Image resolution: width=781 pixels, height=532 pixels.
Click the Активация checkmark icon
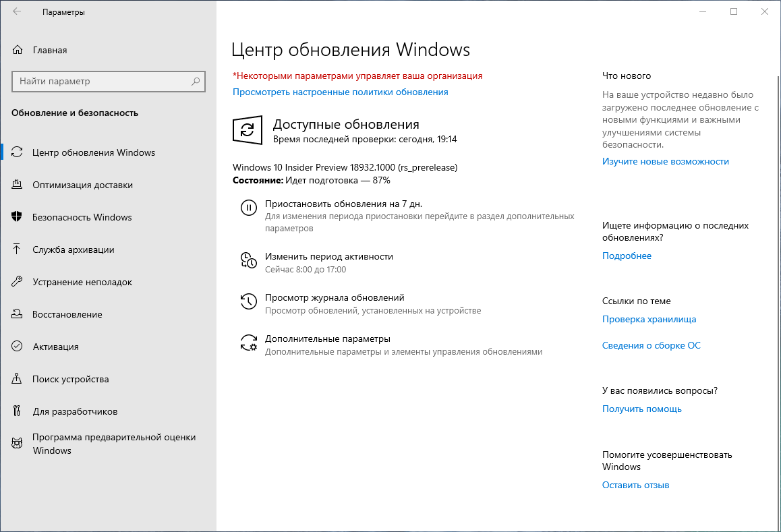tap(17, 346)
